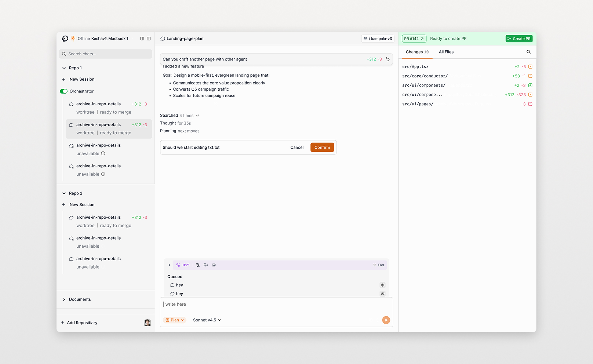Image resolution: width=593 pixels, height=364 pixels.
Task: Cancel the edit txt.txt prompt
Action: (297, 148)
